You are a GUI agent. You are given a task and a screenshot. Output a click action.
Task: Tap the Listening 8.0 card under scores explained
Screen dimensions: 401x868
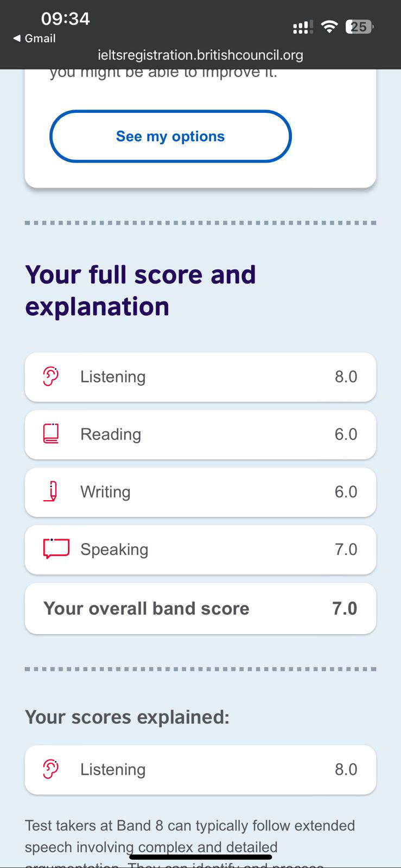click(x=200, y=770)
